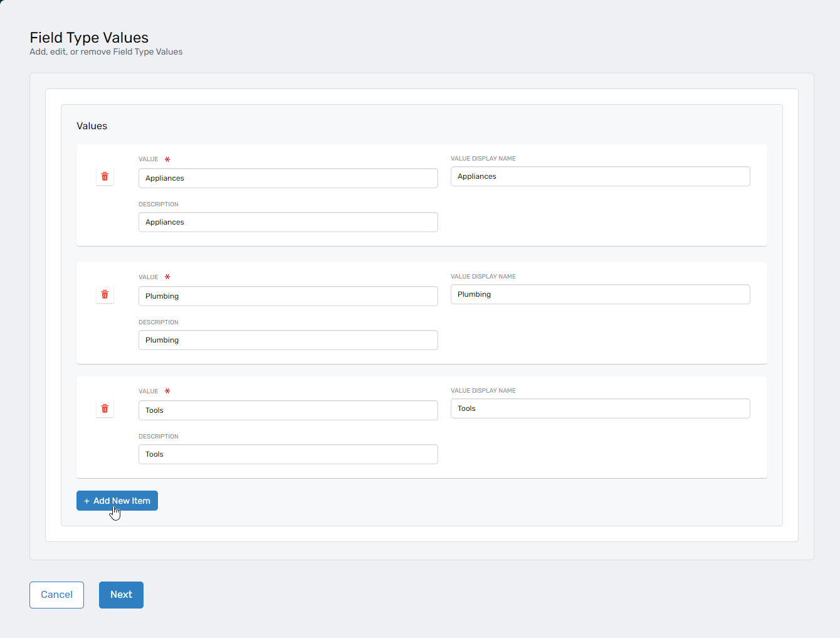Remove the Tools value row
This screenshot has height=638, width=840.
click(105, 409)
